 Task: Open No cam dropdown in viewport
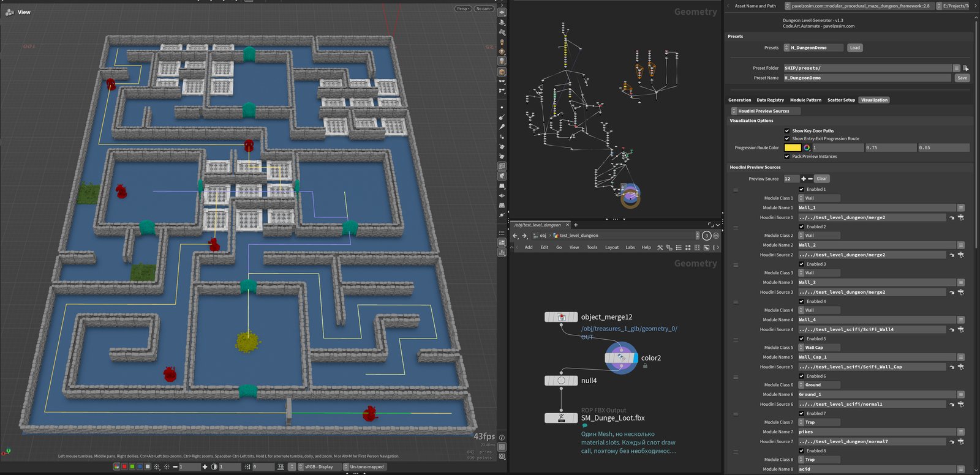click(484, 9)
